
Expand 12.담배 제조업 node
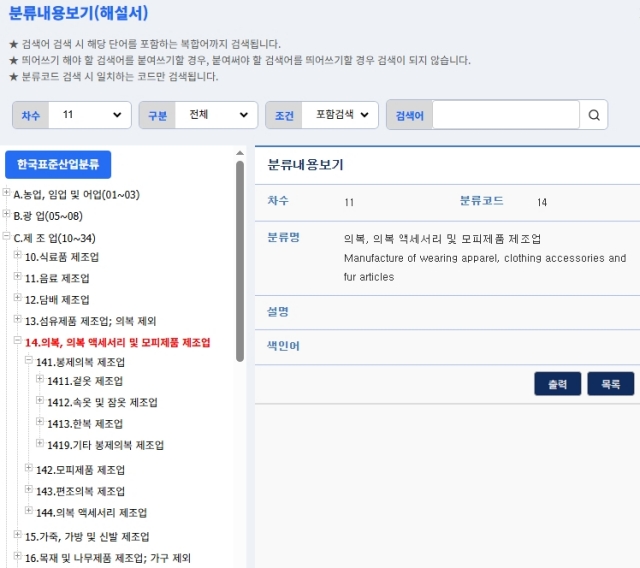[17, 297]
